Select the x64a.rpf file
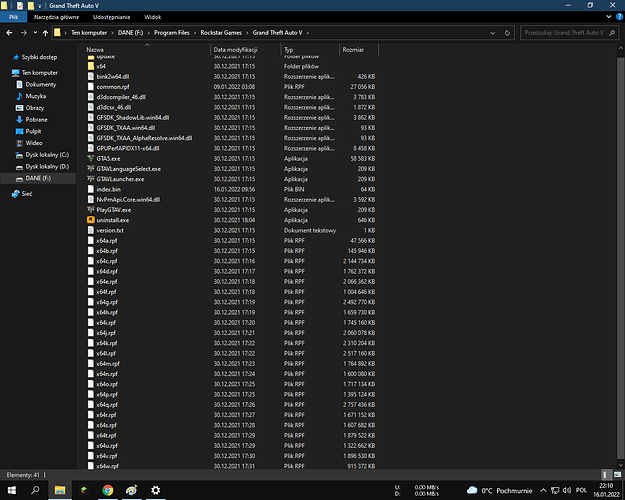The image size is (625, 500). 107,241
